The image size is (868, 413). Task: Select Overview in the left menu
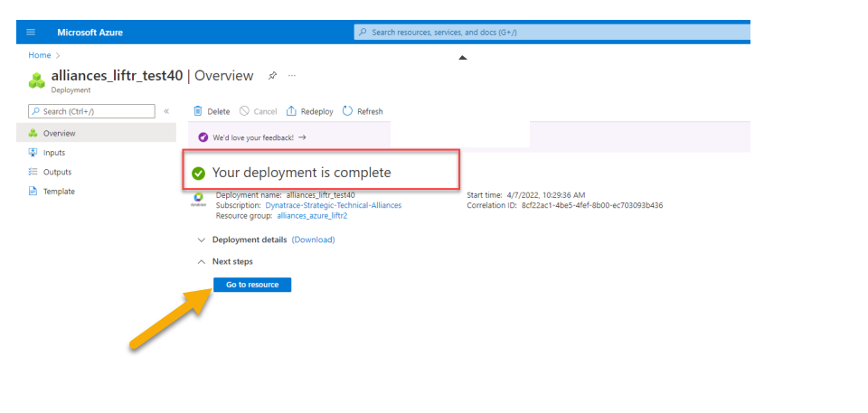click(59, 134)
